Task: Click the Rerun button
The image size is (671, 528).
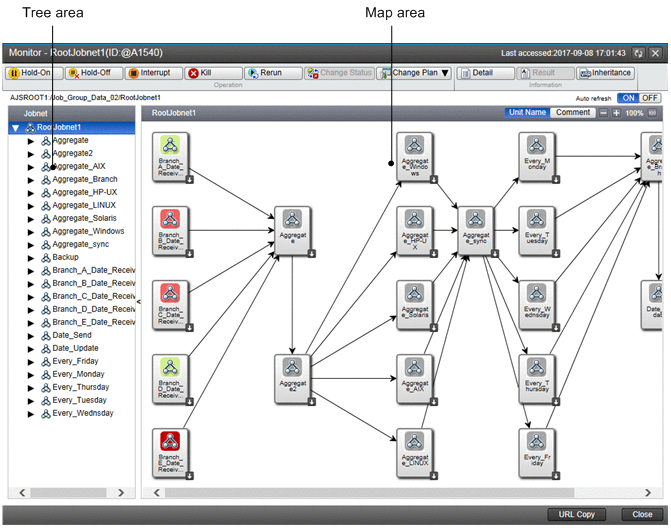Action: tap(273, 73)
